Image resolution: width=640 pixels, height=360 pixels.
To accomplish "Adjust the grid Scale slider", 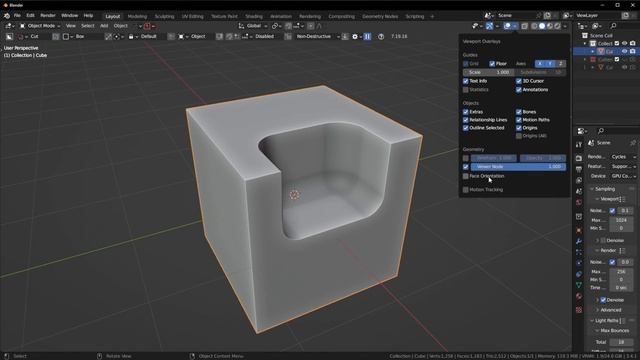I will point(488,72).
